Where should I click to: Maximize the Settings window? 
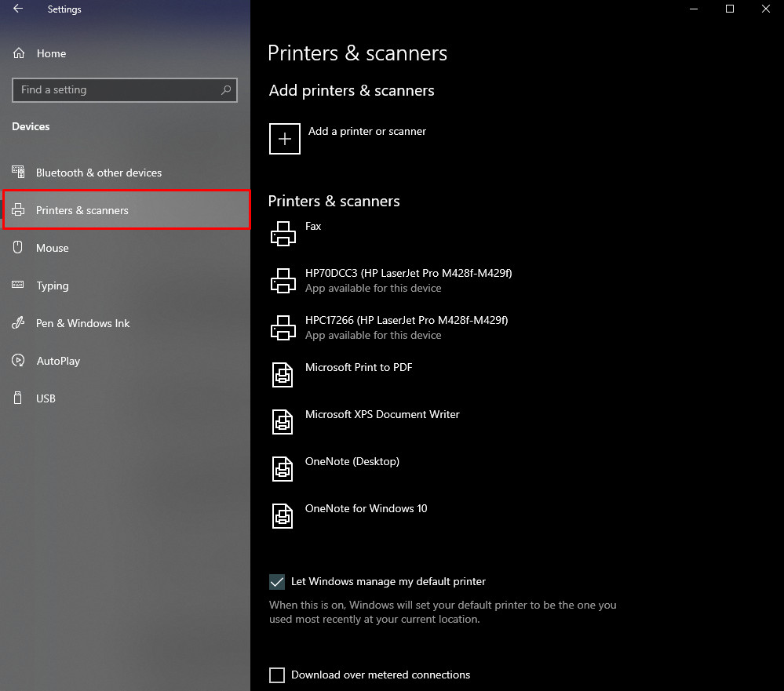(730, 9)
